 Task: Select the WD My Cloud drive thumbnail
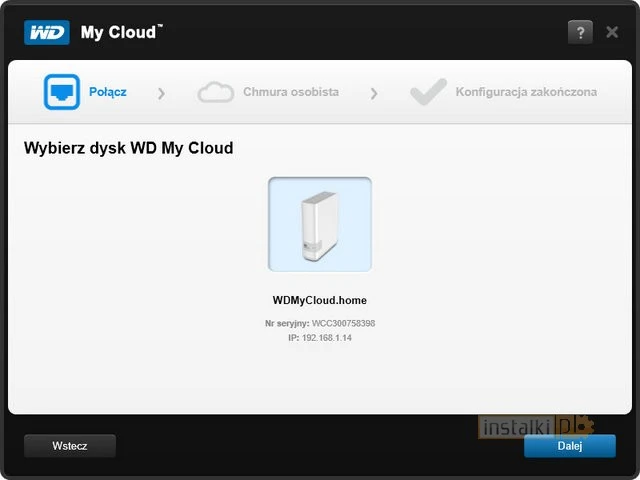click(320, 224)
